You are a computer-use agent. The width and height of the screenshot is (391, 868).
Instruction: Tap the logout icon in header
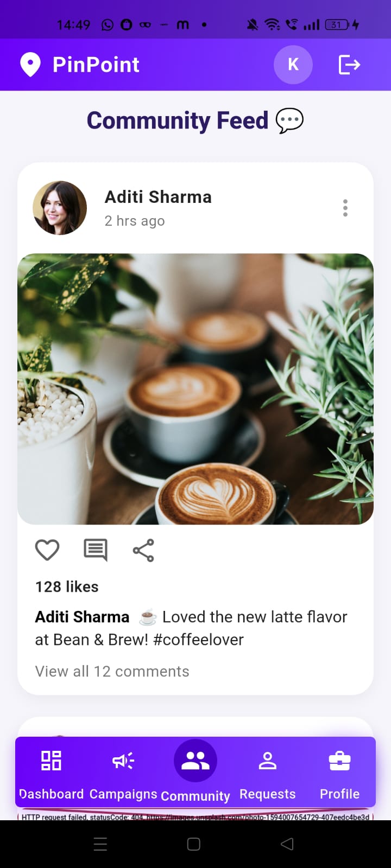[349, 65]
